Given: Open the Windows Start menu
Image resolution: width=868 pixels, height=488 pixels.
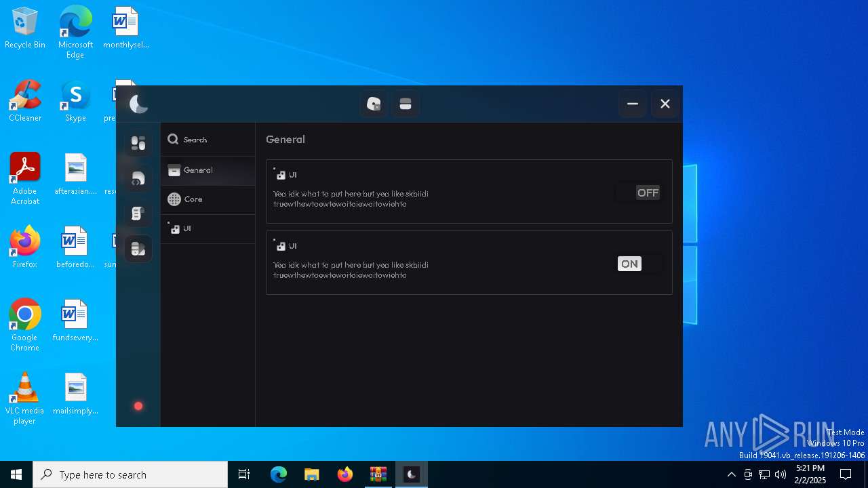Looking at the screenshot, I should click(x=16, y=474).
